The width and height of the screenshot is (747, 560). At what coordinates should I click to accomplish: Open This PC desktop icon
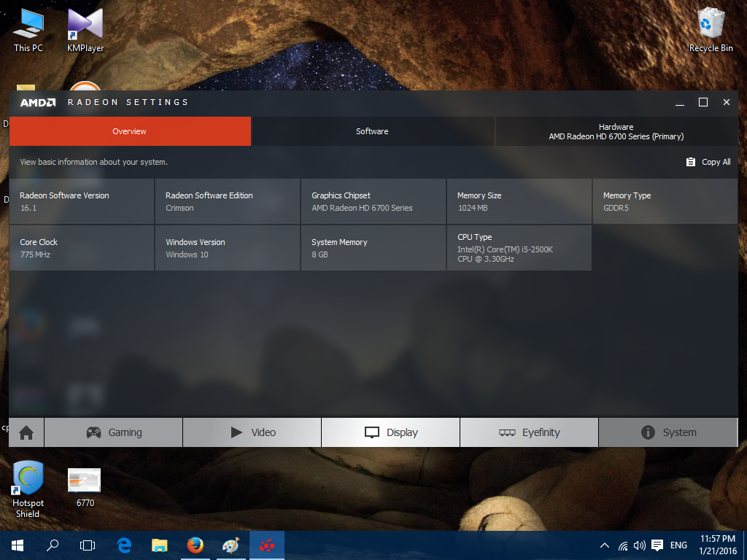coord(28,30)
